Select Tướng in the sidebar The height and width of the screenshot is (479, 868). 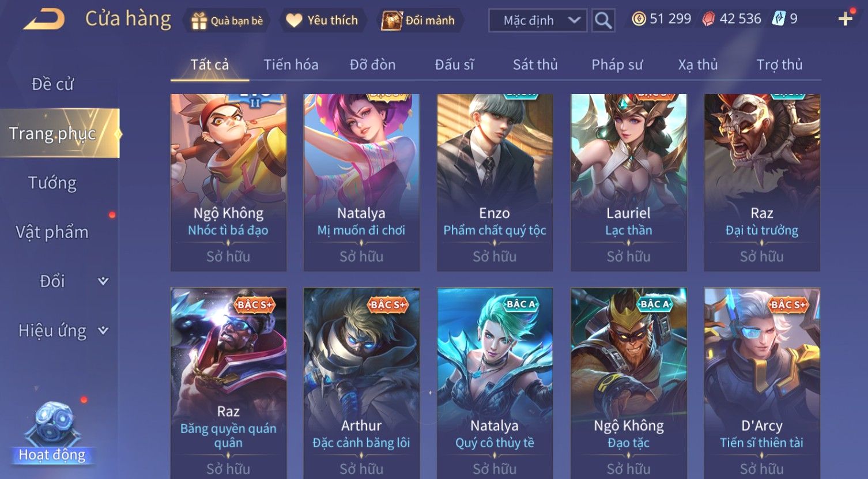(x=52, y=183)
